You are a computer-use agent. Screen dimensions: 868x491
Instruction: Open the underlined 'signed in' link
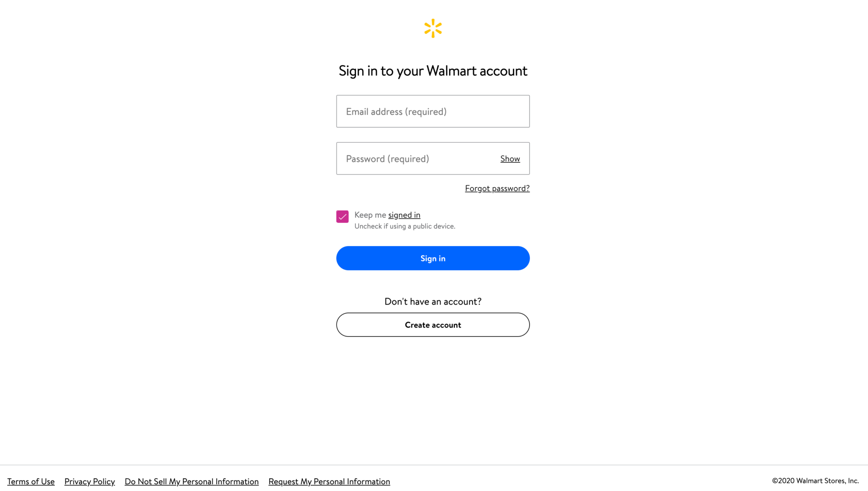click(x=404, y=215)
